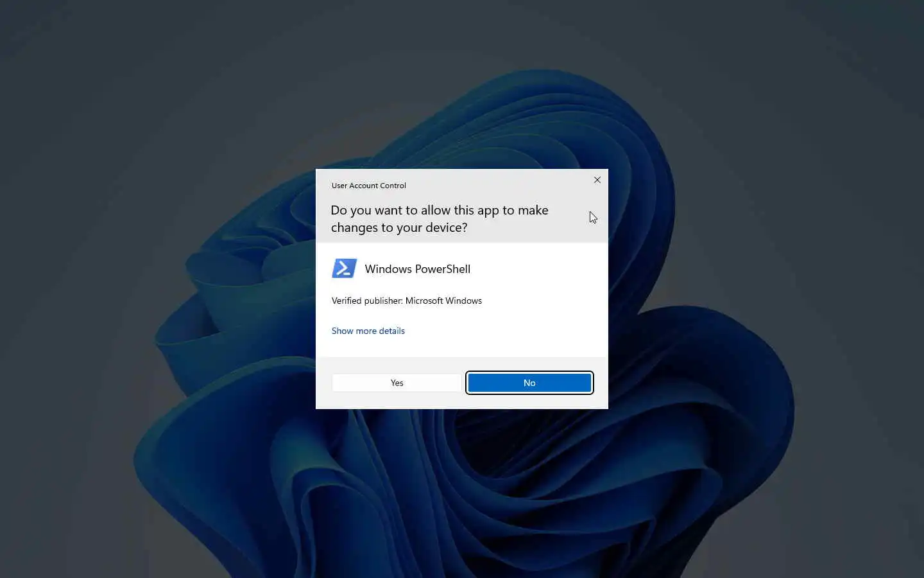
Task: Click 'Verified publisher: Microsoft Windows' text
Action: tap(407, 301)
